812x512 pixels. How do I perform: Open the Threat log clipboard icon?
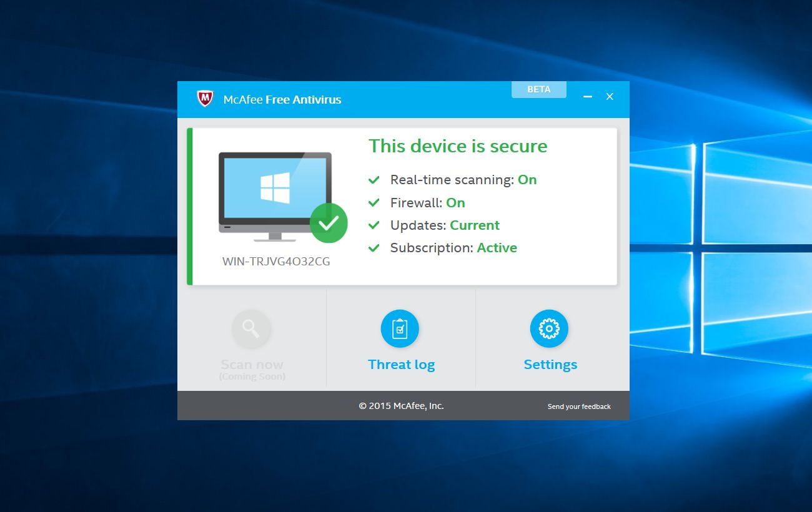[x=400, y=328]
